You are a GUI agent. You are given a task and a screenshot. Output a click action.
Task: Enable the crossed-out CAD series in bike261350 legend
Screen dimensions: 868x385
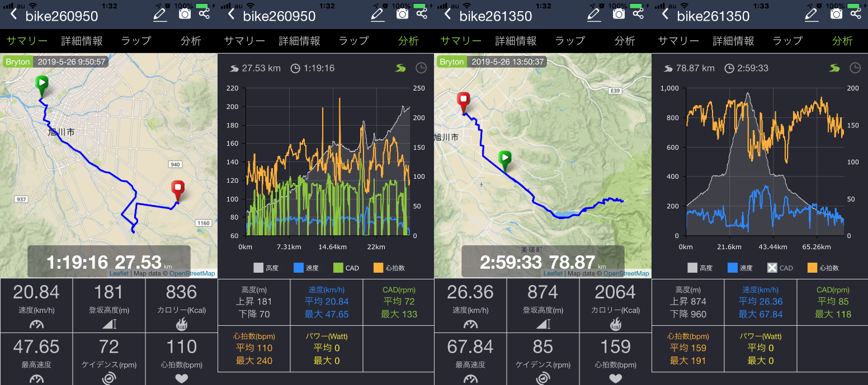click(x=772, y=268)
